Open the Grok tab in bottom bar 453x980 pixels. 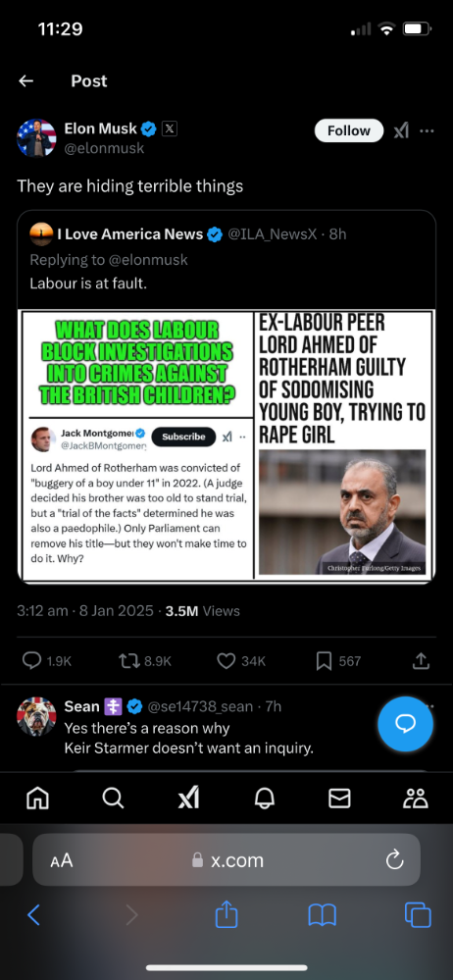(x=188, y=798)
